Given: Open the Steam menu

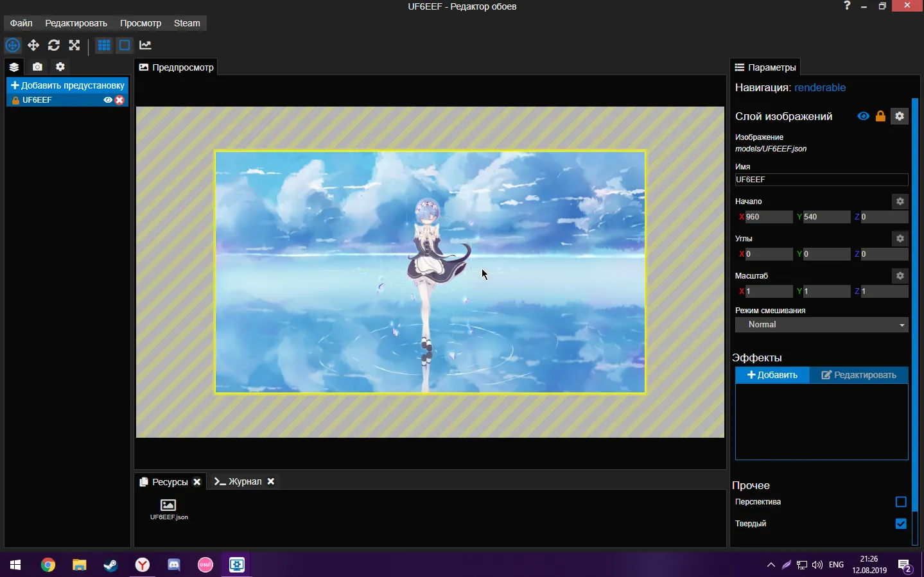Looking at the screenshot, I should coord(187,23).
